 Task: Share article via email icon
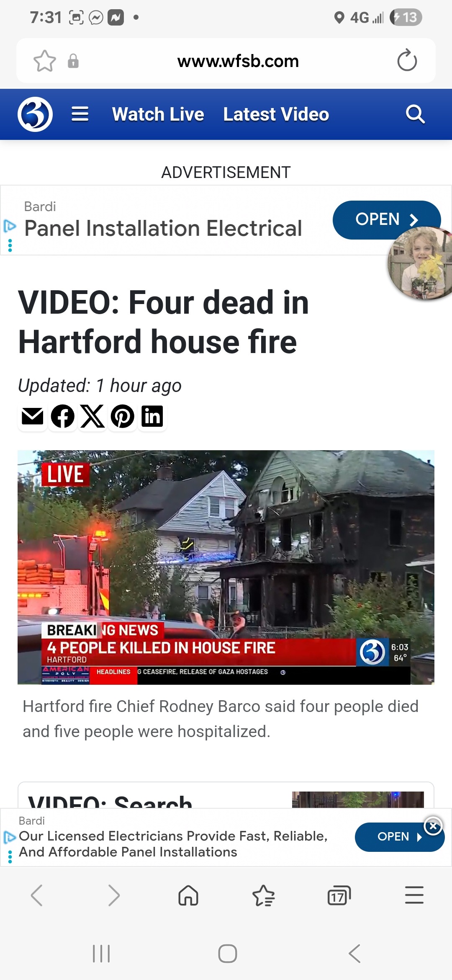(33, 416)
